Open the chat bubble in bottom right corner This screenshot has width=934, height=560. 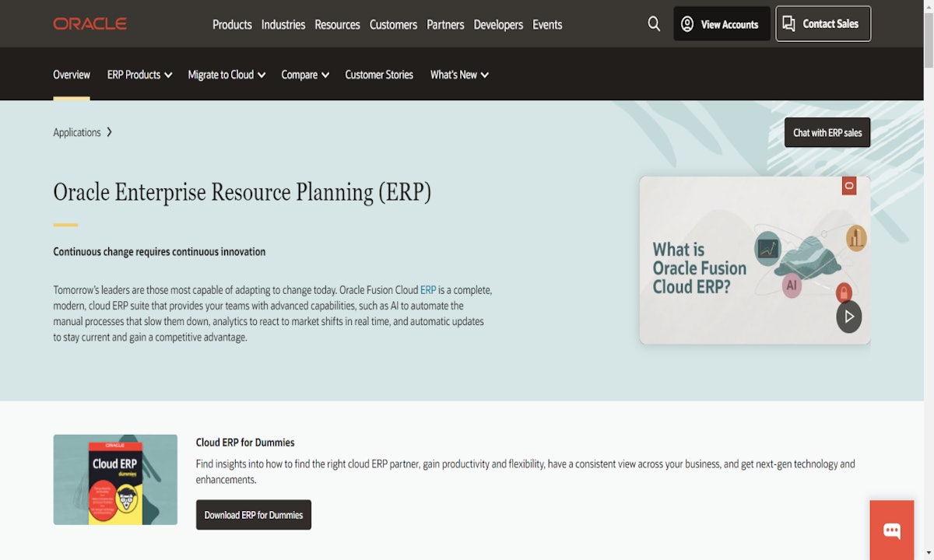[x=891, y=531]
